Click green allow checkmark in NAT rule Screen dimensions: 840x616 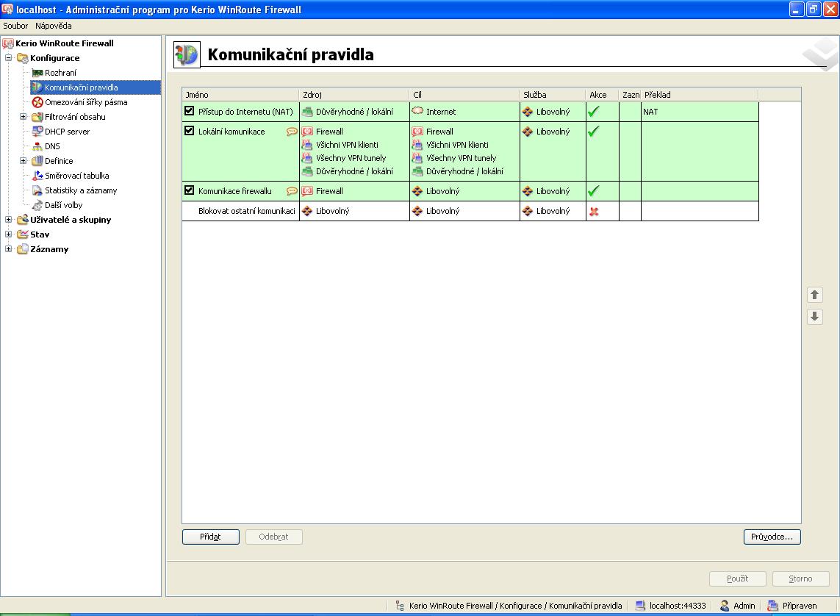tap(594, 112)
